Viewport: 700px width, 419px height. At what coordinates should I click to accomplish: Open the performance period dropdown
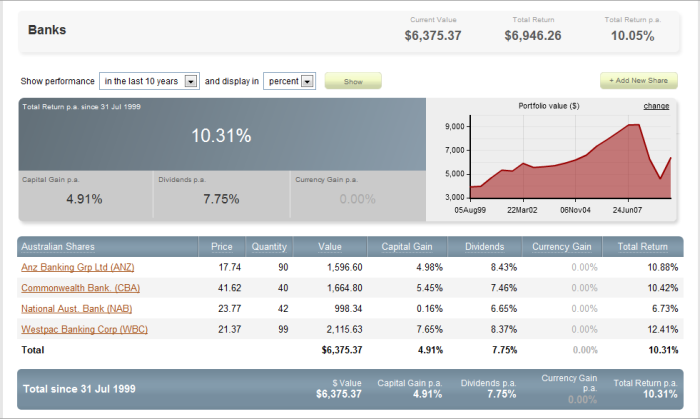pyautogui.click(x=149, y=81)
